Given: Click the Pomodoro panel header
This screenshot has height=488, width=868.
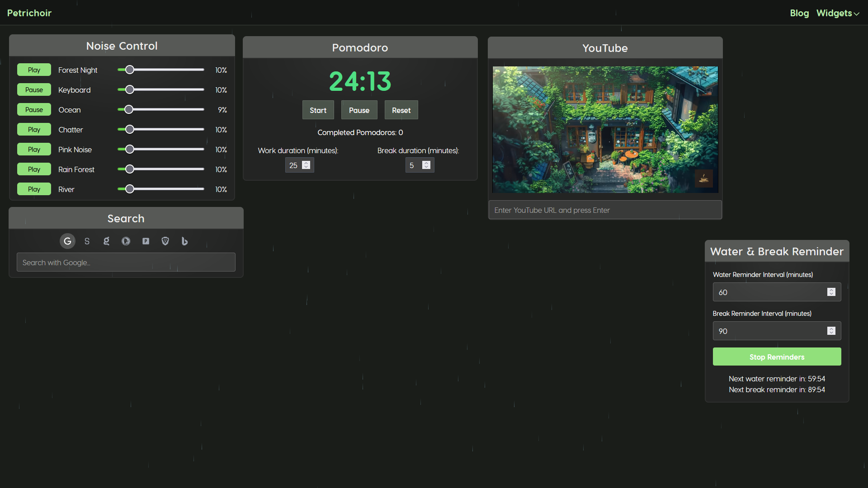Looking at the screenshot, I should coord(360,47).
